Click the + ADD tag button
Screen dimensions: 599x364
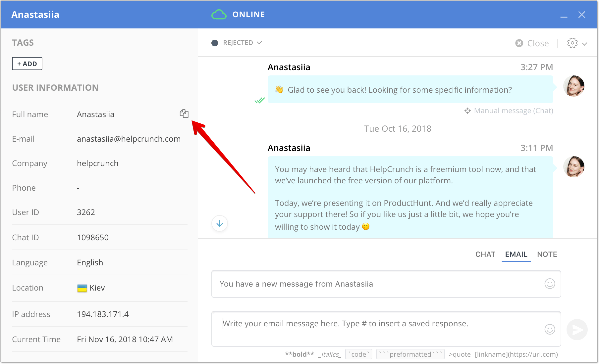click(x=27, y=64)
